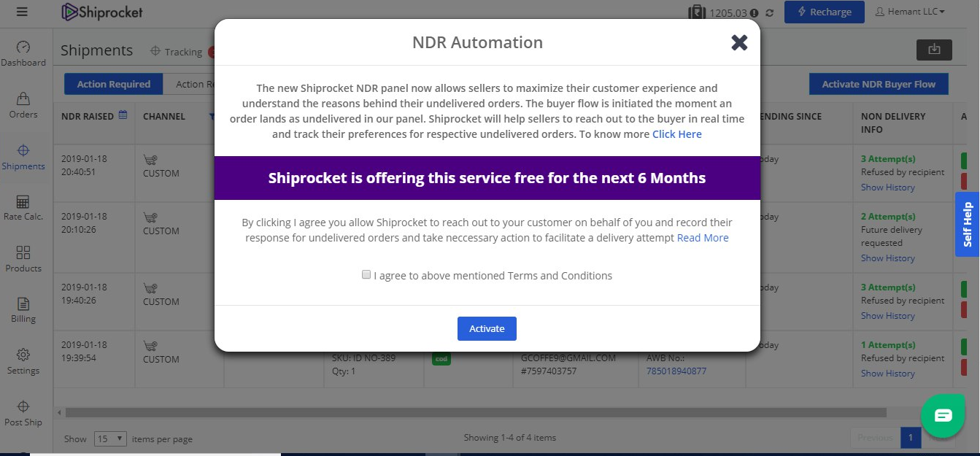Open Rate Calc. in the sidebar

click(23, 208)
